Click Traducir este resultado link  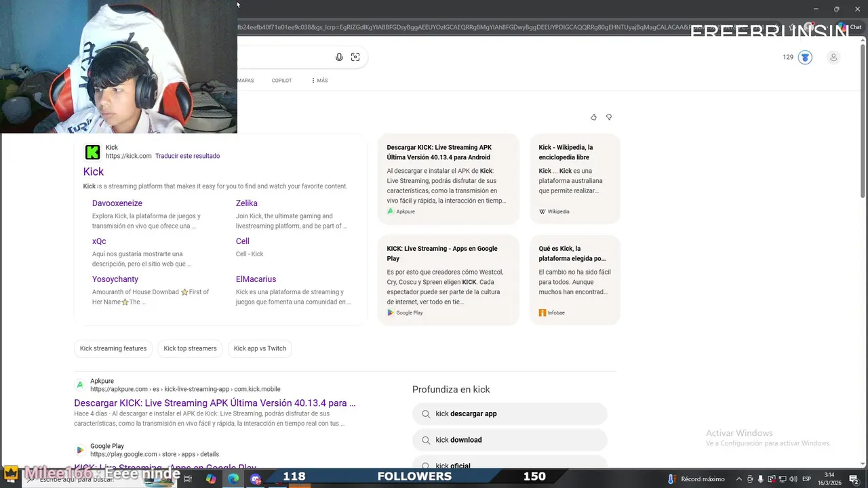pyautogui.click(x=187, y=156)
